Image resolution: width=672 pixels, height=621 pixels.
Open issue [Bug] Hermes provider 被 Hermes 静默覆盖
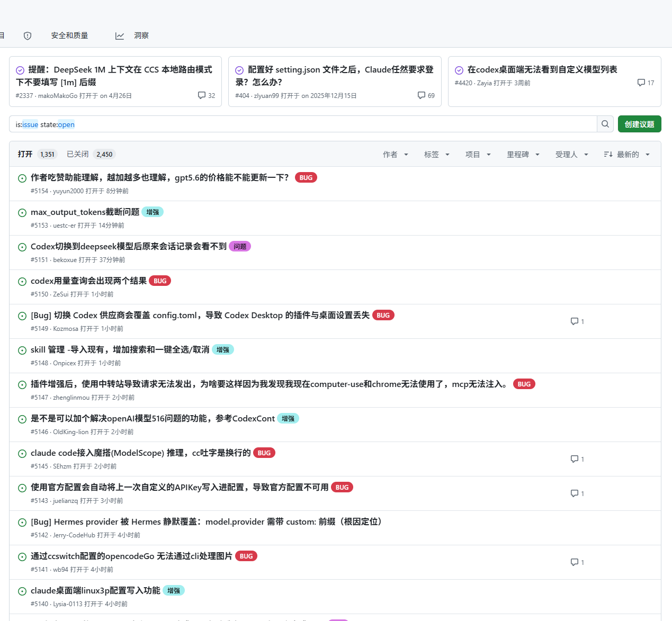(208, 521)
